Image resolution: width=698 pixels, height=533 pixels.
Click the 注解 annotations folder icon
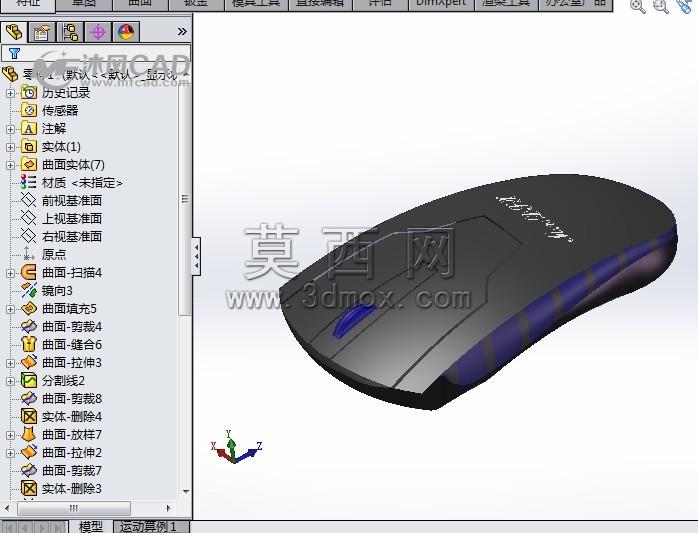click(29, 129)
